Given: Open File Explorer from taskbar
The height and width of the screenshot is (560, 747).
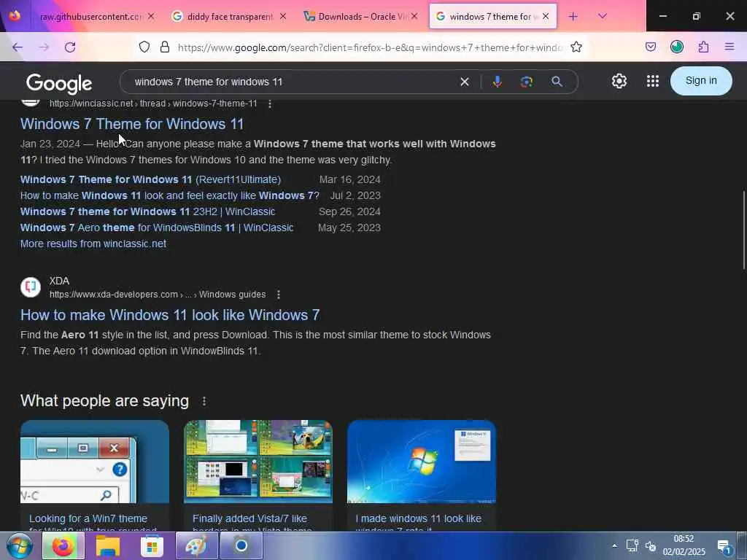Looking at the screenshot, I should point(108,545).
